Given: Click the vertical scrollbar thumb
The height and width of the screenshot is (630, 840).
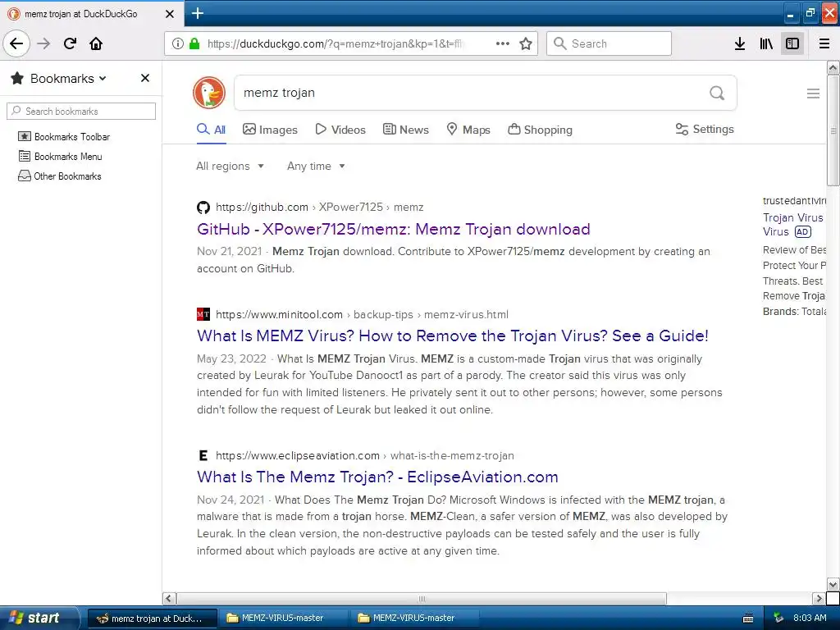Looking at the screenshot, I should click(833, 130).
